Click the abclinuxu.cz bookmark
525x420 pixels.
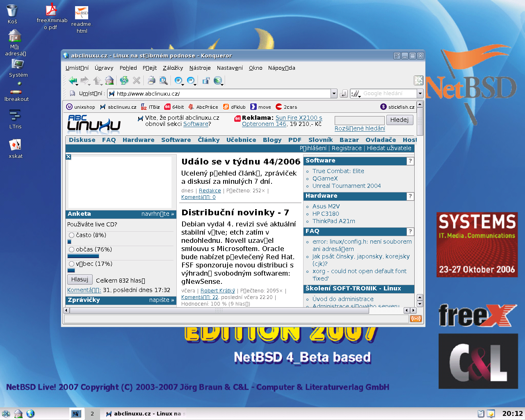(118, 107)
